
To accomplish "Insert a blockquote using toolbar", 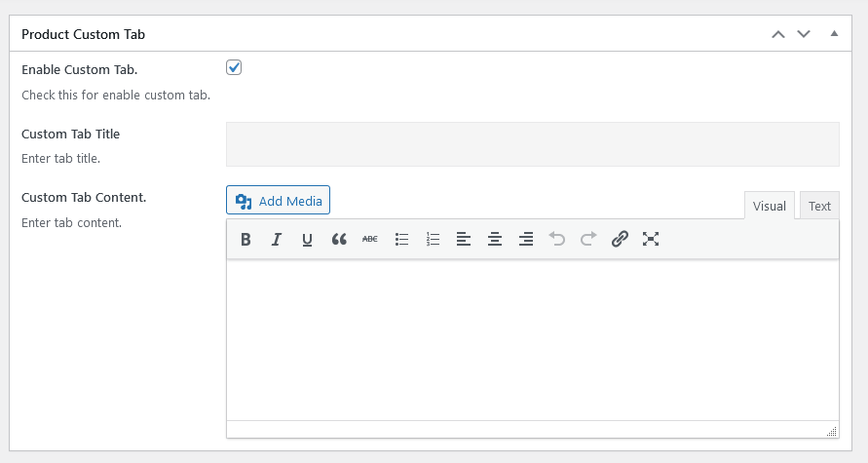I will 339,239.
